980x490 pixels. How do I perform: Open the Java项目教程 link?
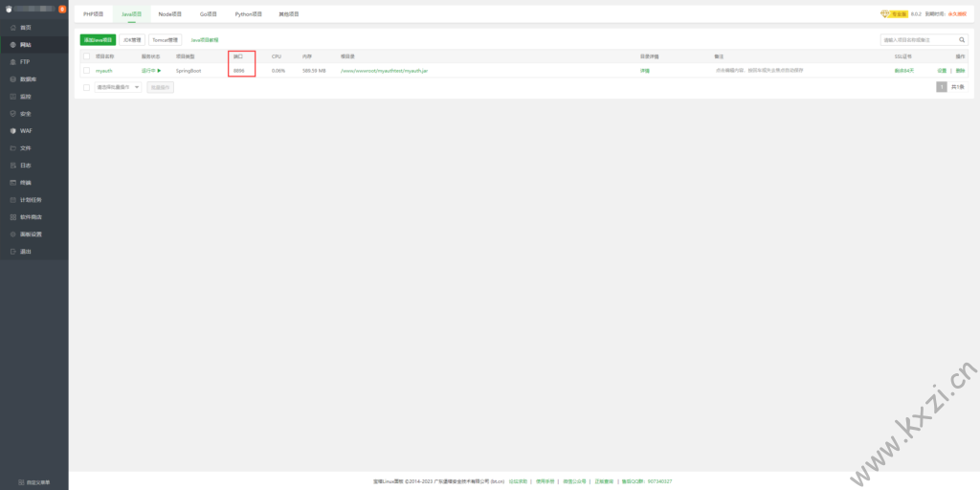pyautogui.click(x=205, y=39)
